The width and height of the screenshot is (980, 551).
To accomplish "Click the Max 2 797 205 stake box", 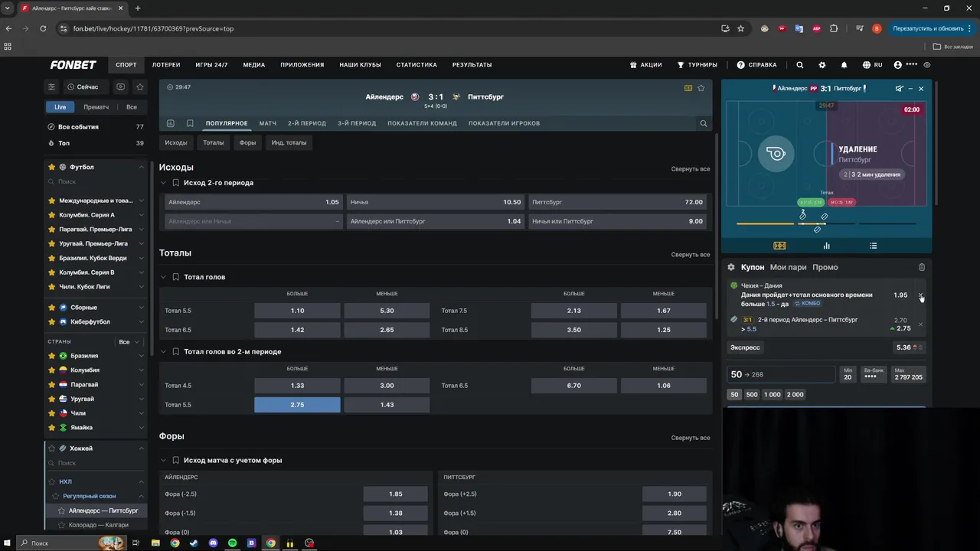I will click(908, 374).
